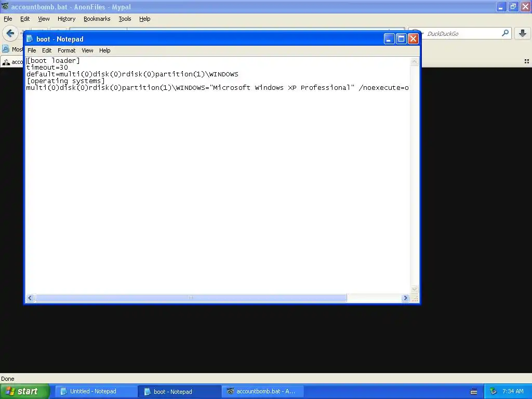Restore down the Mypal browser window
This screenshot has height=399, width=532.
tap(513, 6)
